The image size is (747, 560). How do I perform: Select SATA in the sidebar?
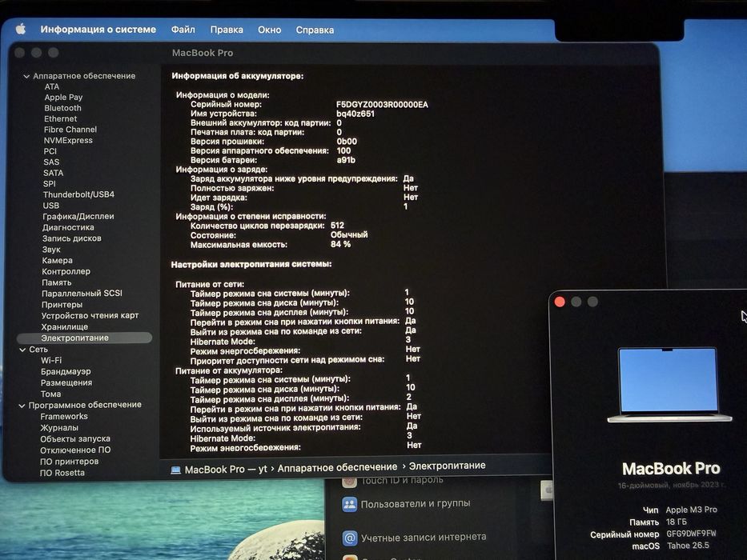pos(53,174)
